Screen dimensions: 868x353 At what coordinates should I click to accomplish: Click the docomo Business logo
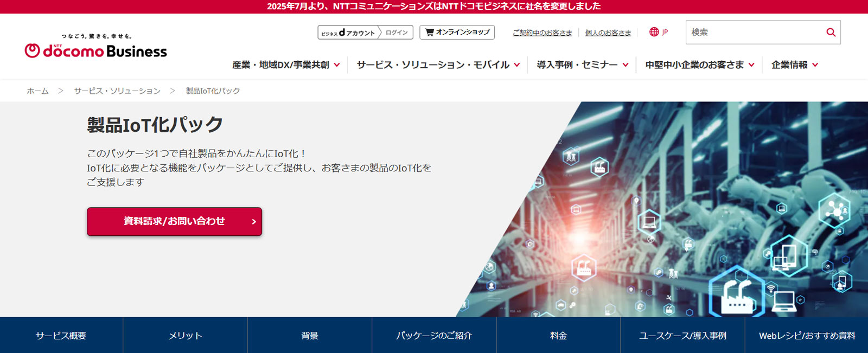tap(96, 47)
